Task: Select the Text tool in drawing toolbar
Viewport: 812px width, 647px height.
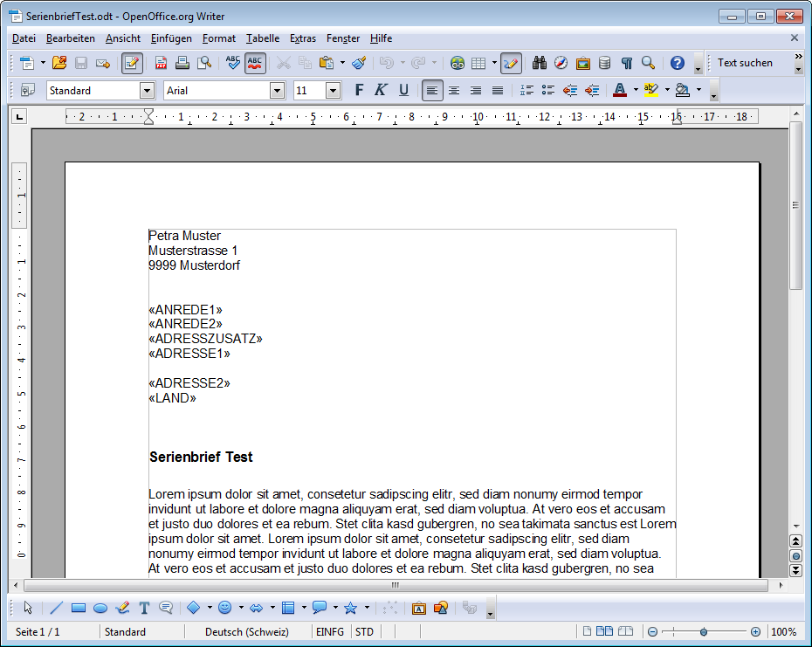Action: point(144,608)
